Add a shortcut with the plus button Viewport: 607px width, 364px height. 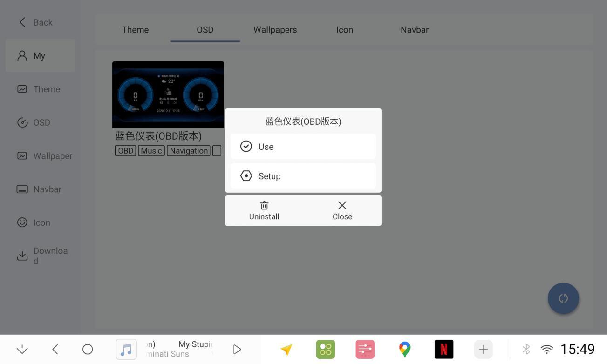(484, 349)
